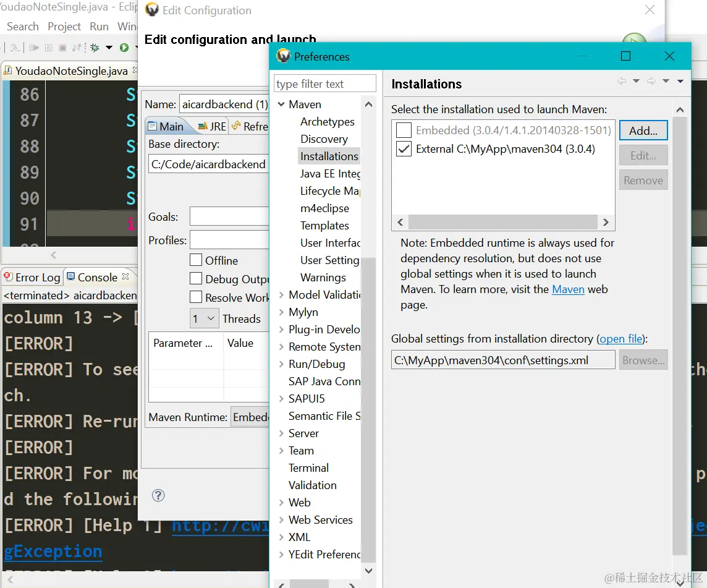
Task: Open the Search menu
Action: [22, 26]
